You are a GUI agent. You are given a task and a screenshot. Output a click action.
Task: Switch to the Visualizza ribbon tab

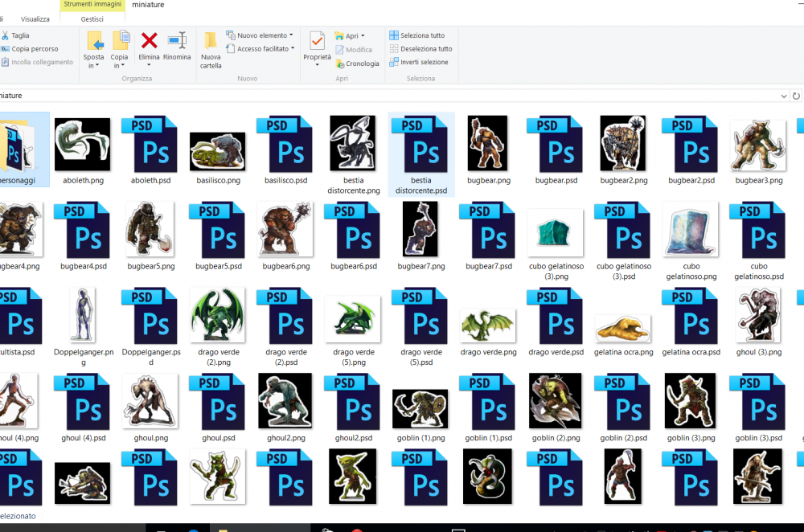[x=35, y=18]
